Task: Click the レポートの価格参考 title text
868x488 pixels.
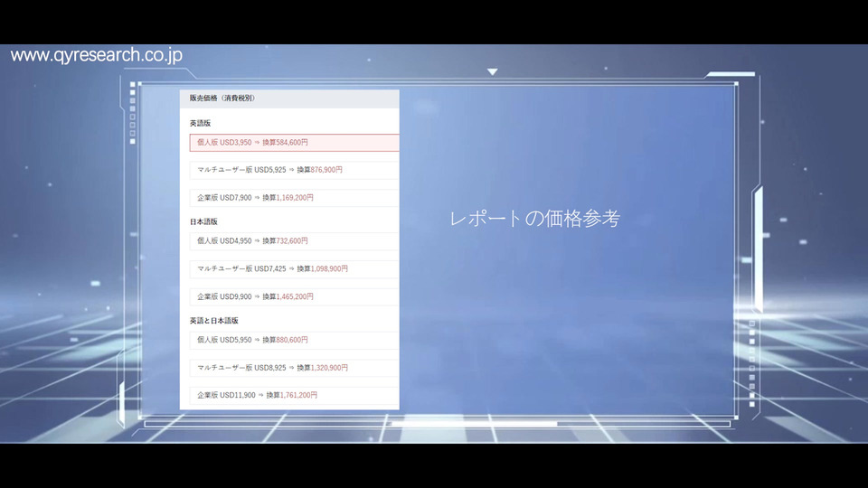Action: [534, 219]
